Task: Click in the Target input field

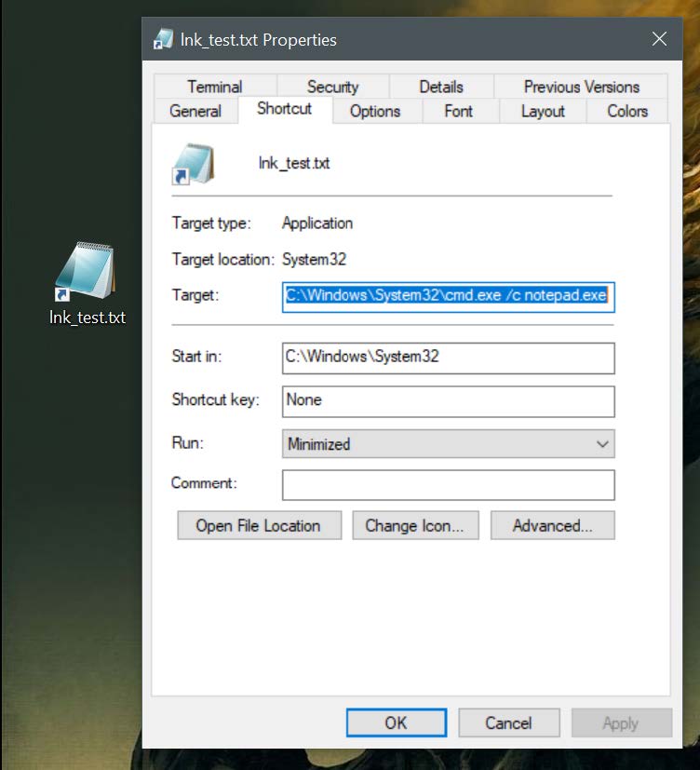Action: [x=448, y=297]
